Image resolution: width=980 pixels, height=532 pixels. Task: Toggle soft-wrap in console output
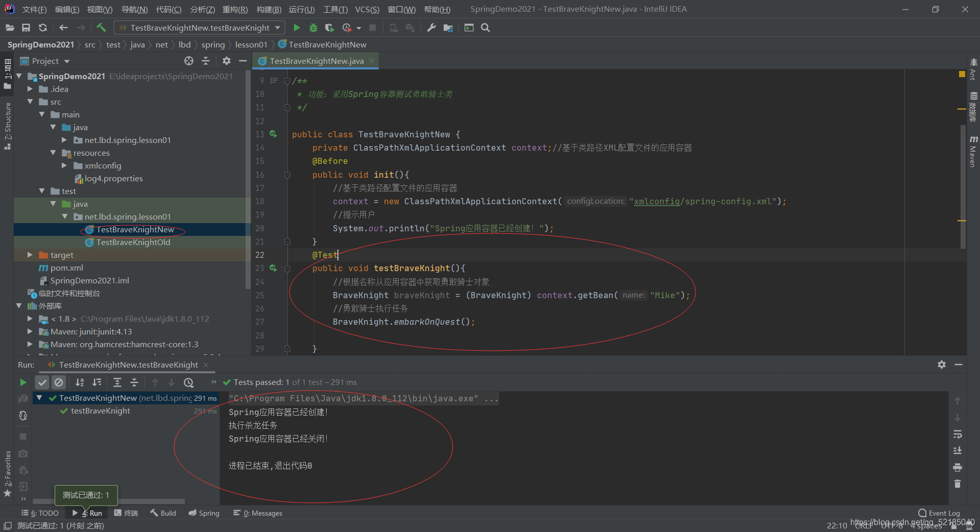point(958,434)
